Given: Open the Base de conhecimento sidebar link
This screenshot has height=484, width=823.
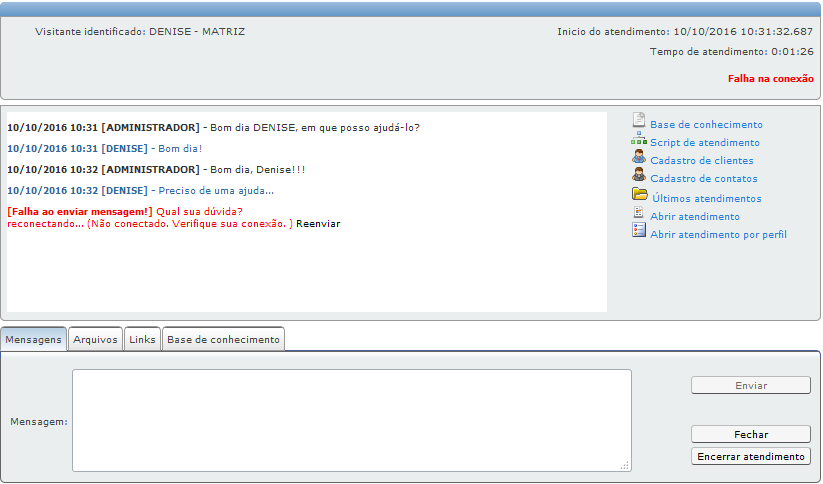Looking at the screenshot, I should [706, 125].
